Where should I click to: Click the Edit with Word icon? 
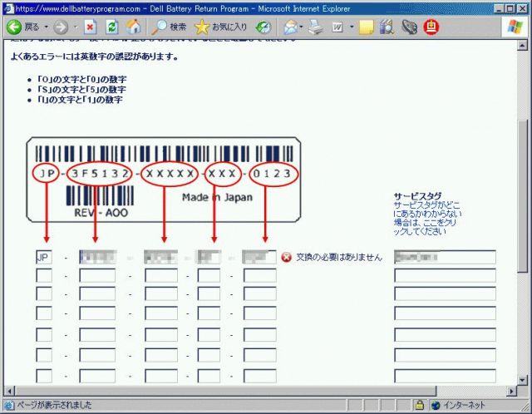(337, 27)
